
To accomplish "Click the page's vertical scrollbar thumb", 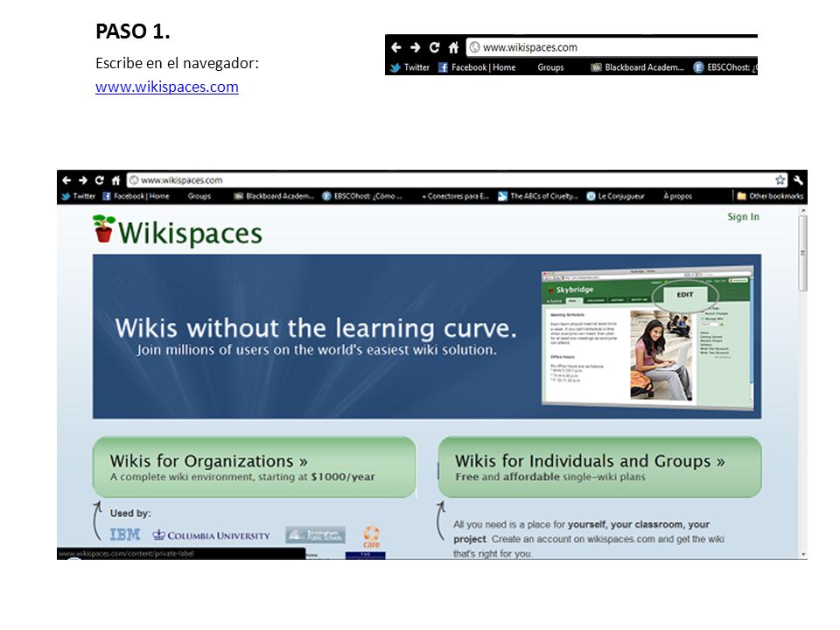I will [x=802, y=253].
